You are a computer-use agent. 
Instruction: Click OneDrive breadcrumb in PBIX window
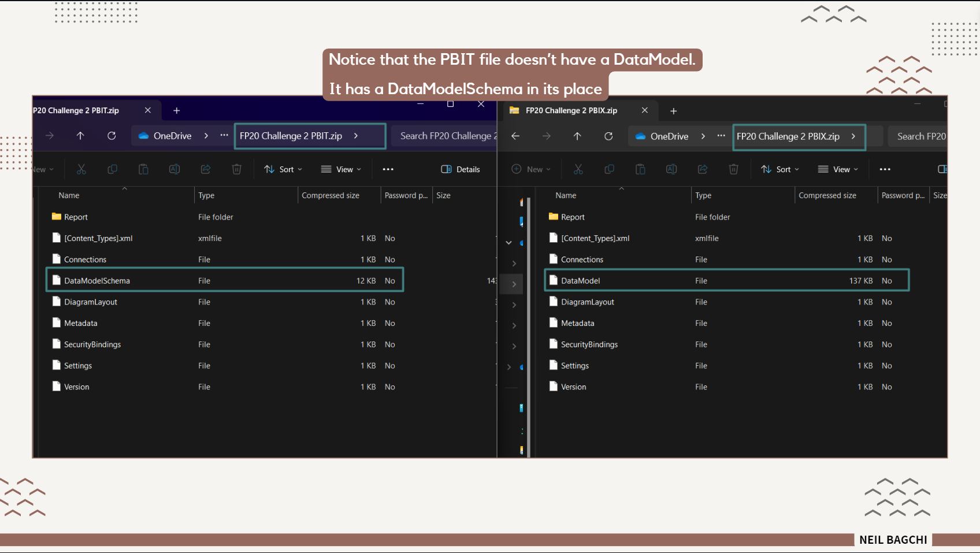662,136
